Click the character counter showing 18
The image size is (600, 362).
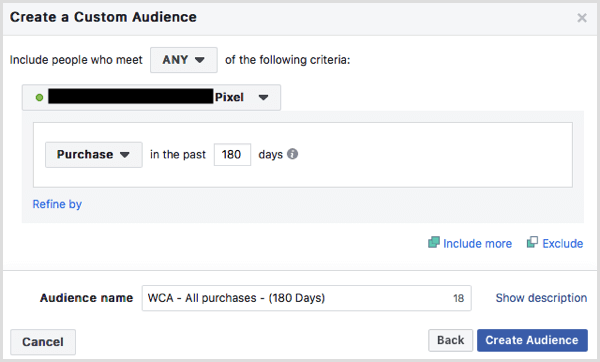pyautogui.click(x=458, y=298)
